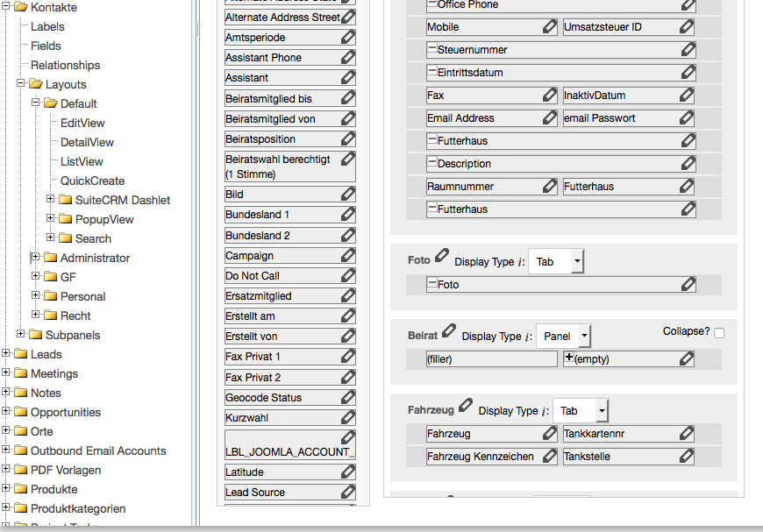Edit Ersatzmitglied via its pencil icon
This screenshot has height=532, width=763.
click(348, 295)
